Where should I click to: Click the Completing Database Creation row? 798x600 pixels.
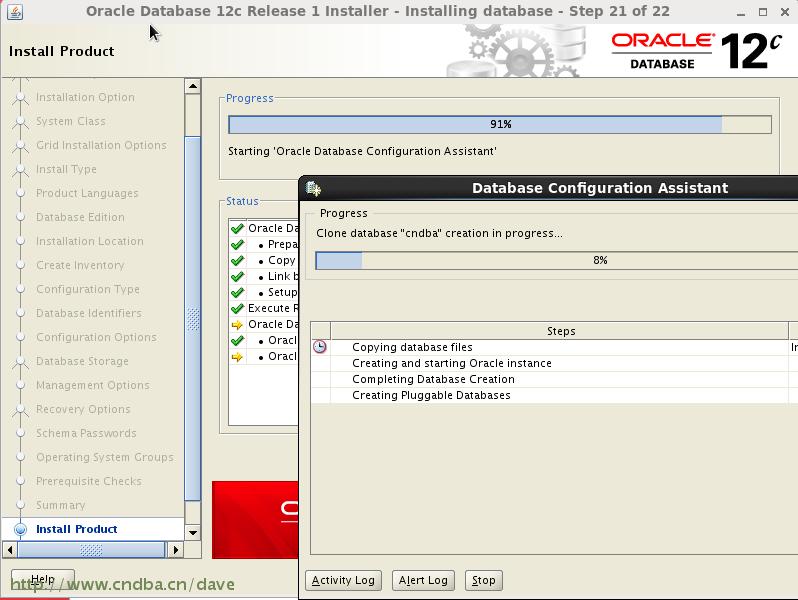click(x=554, y=379)
